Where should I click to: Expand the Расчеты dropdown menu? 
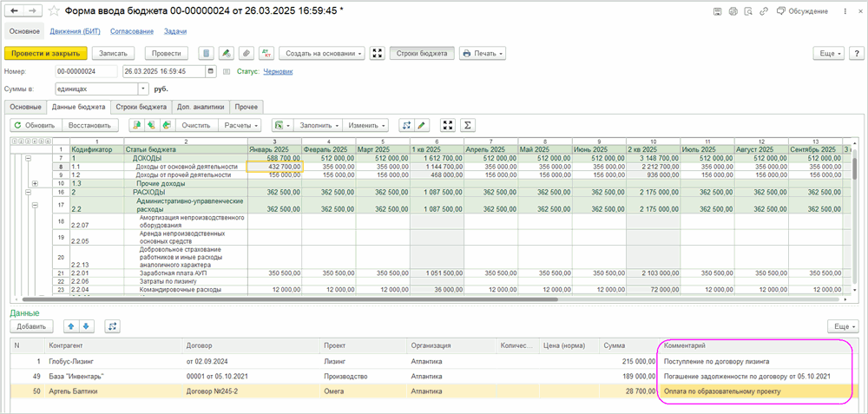[x=241, y=125]
